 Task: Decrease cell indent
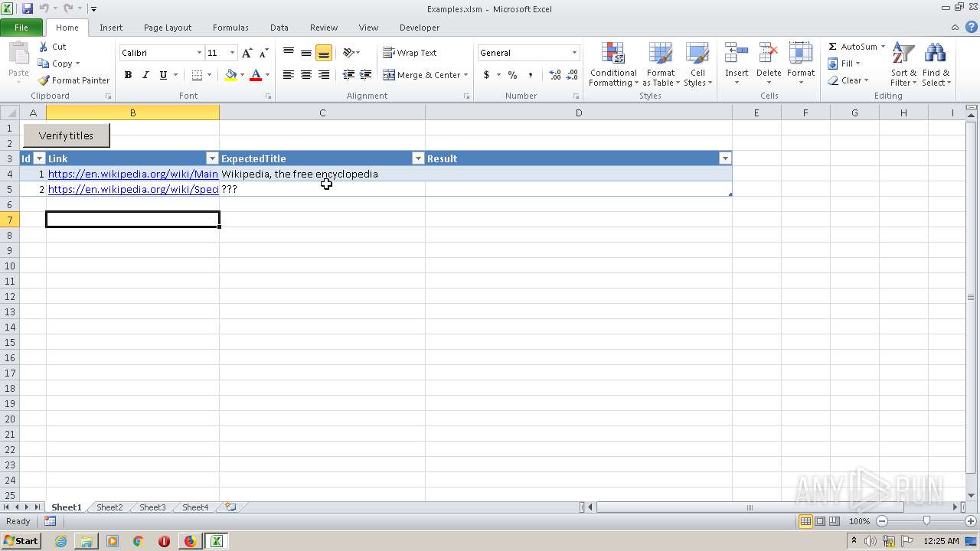pyautogui.click(x=348, y=75)
